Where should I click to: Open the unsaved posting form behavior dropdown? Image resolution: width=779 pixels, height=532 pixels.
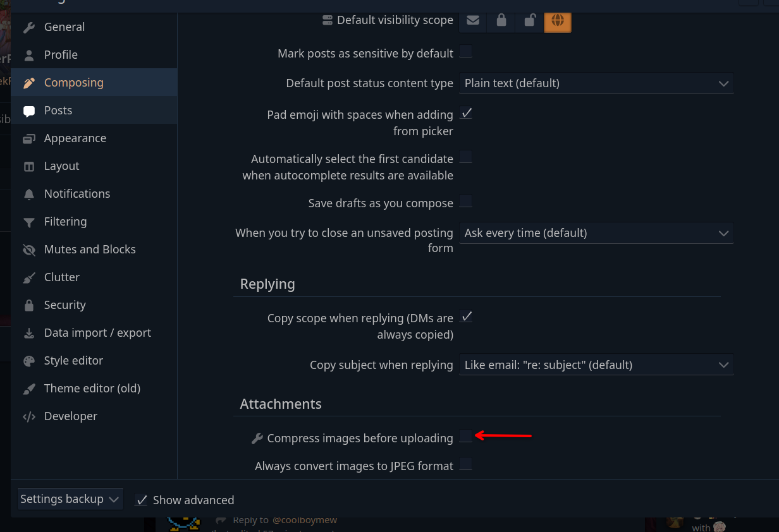pyautogui.click(x=596, y=233)
